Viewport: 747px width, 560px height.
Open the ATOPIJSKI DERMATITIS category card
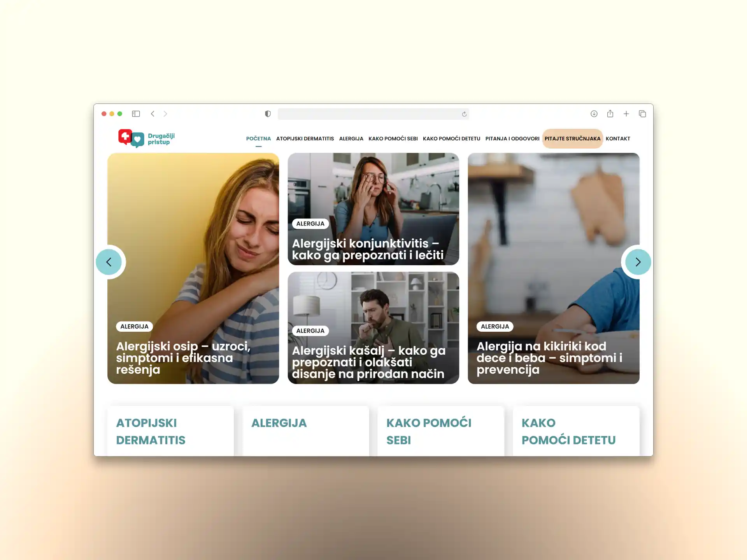click(x=170, y=431)
